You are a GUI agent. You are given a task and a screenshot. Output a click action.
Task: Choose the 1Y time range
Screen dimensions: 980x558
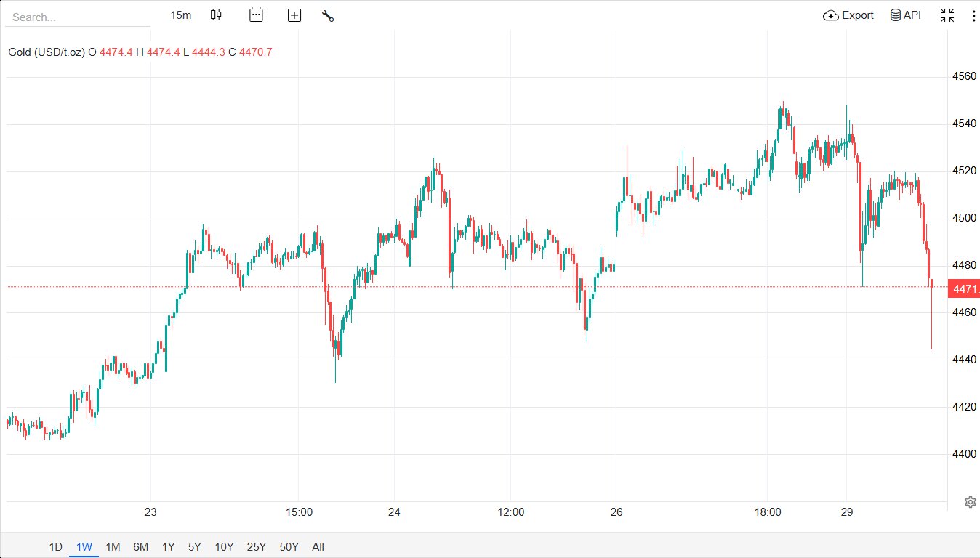(169, 547)
